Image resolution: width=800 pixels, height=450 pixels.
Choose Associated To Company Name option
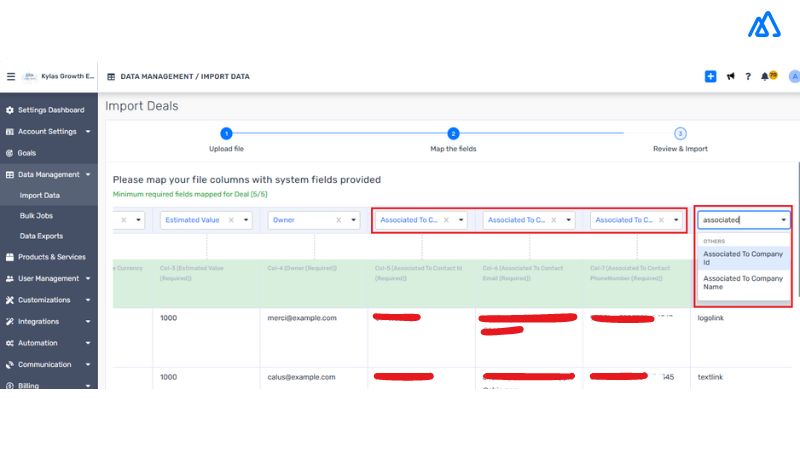(x=743, y=283)
